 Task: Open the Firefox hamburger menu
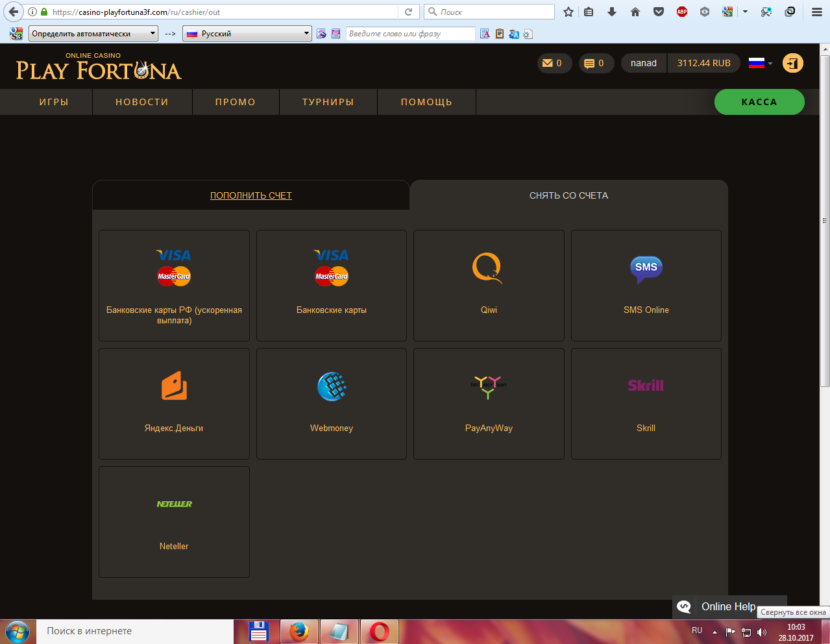[x=817, y=12]
